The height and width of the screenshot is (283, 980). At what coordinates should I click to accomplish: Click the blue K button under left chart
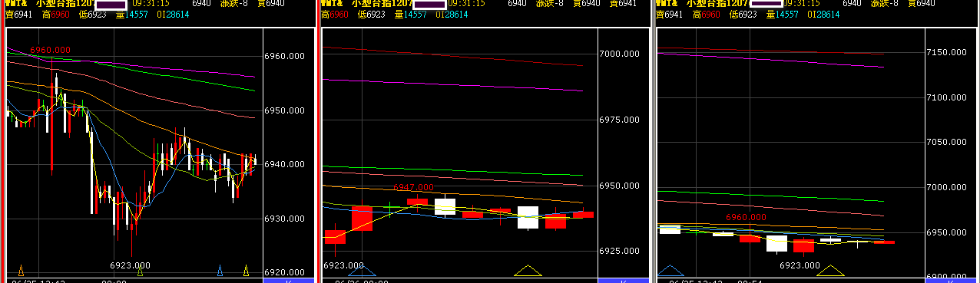pyautogui.click(x=289, y=281)
